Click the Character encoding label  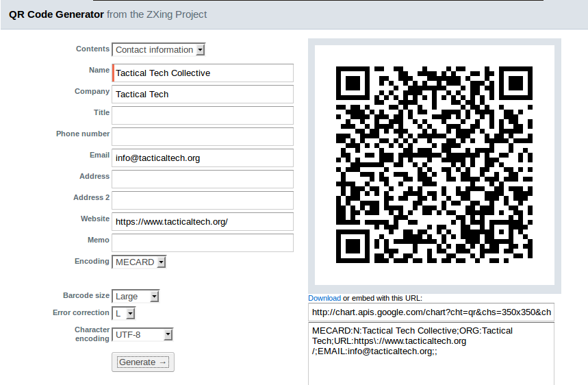point(92,334)
